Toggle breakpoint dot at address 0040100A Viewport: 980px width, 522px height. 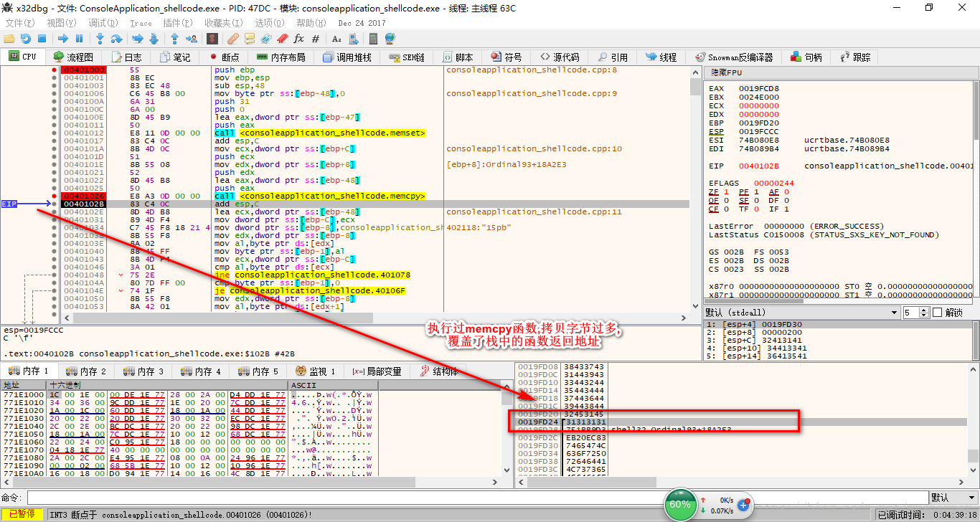(x=54, y=102)
